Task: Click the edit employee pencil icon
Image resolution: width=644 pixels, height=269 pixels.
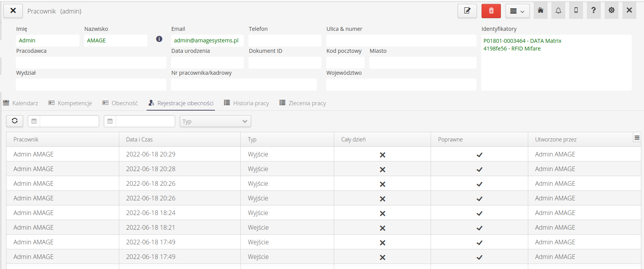Action: (x=467, y=11)
